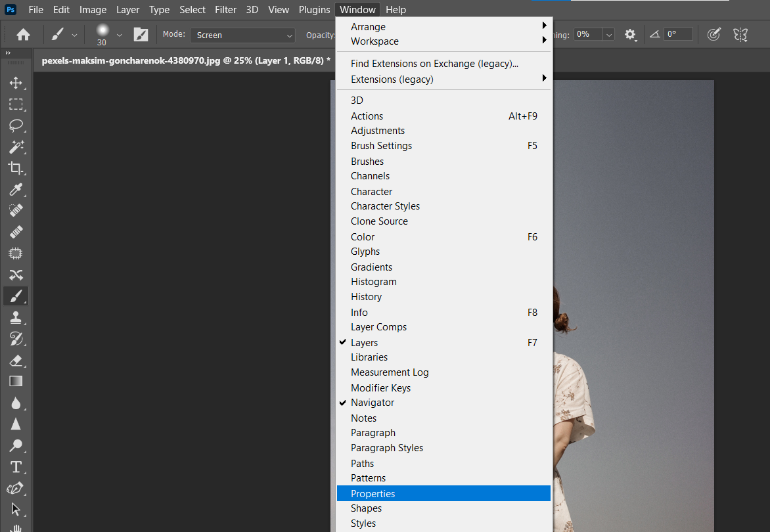
Task: Choose Channels in the Window menu
Action: pos(443,176)
